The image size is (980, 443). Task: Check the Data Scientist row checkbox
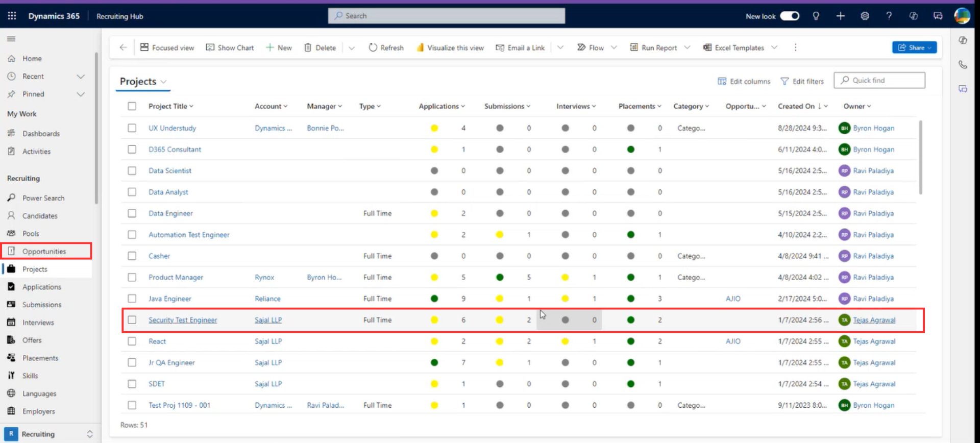click(x=132, y=171)
